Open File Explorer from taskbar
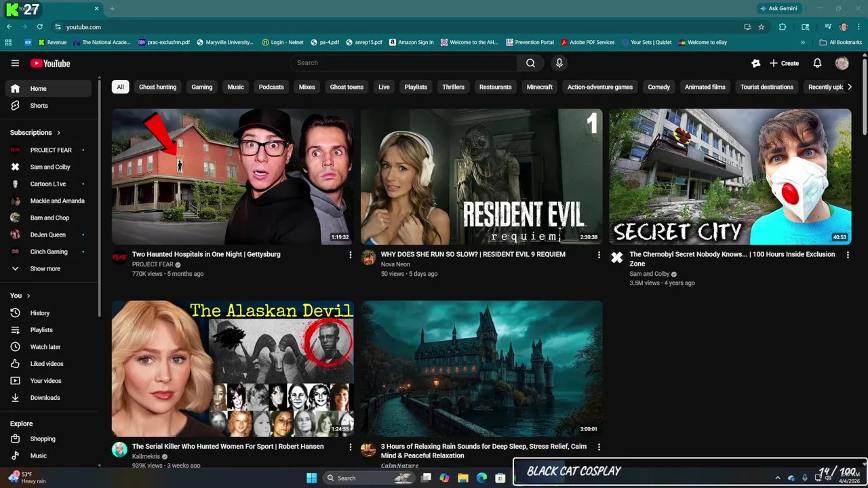Screen dimensions: 868x488 click(463, 478)
